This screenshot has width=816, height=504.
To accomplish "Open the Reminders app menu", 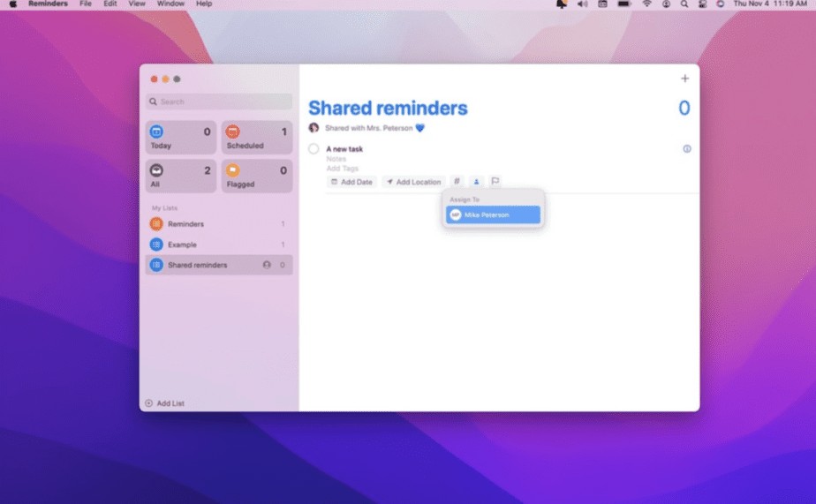I will pyautogui.click(x=48, y=4).
